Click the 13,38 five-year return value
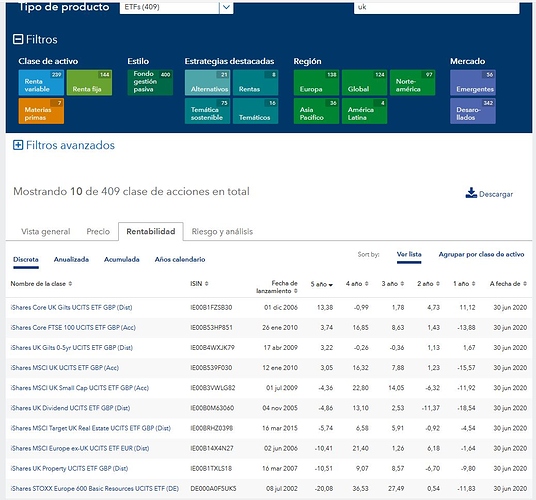The image size is (536, 500). 325,308
